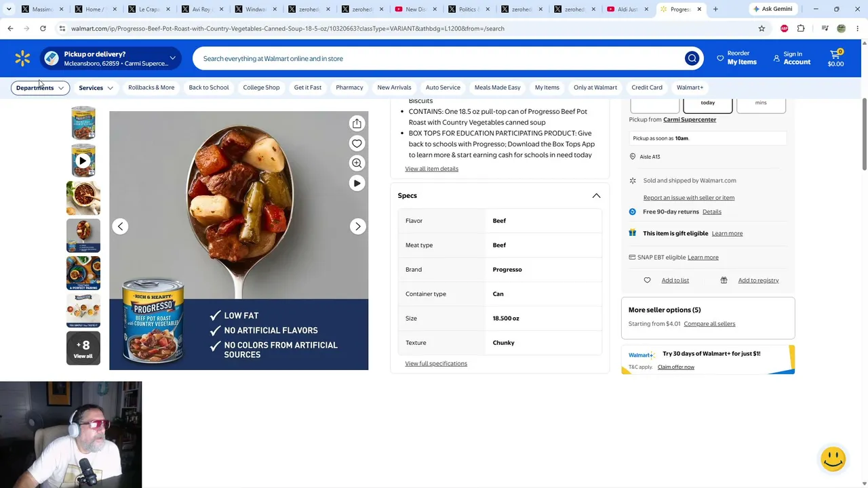This screenshot has width=868, height=488.
Task: Expand the Pickup or delivery selector
Action: point(111,58)
